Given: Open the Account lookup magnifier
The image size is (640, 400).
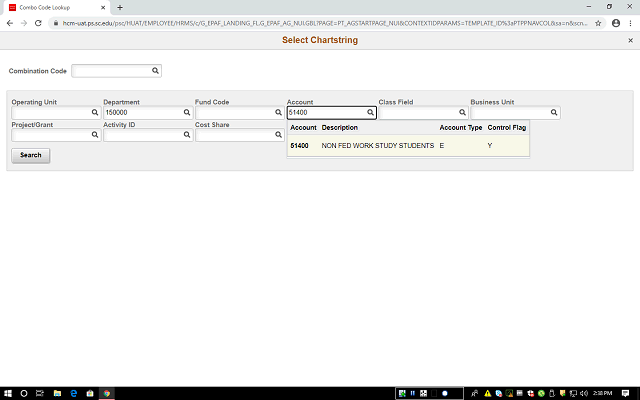Looking at the screenshot, I should pyautogui.click(x=370, y=112).
